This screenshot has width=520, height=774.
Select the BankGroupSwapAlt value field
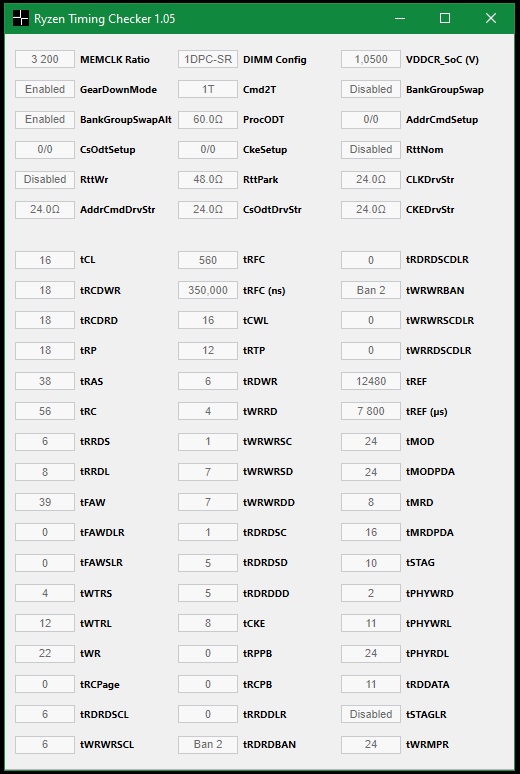45,119
